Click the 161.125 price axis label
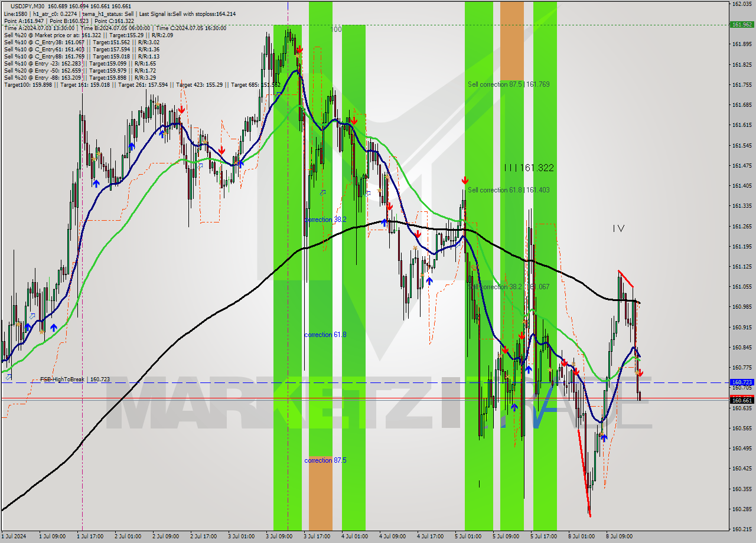Screen dimensions: 756x543 [741, 266]
